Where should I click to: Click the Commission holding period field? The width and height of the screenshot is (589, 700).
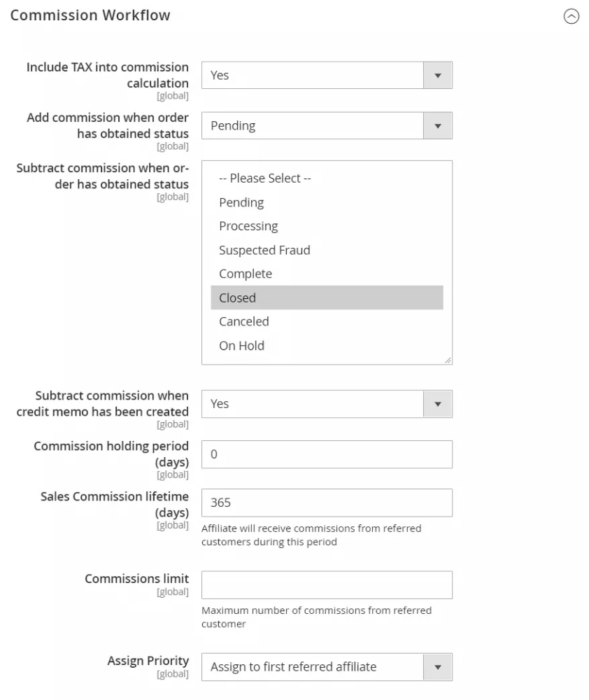[x=327, y=454]
